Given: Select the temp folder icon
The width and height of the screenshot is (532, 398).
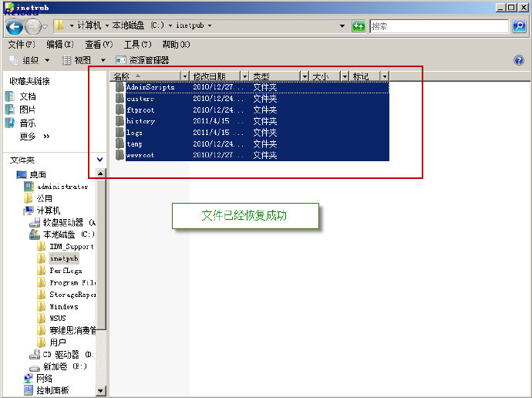Looking at the screenshot, I should [120, 143].
